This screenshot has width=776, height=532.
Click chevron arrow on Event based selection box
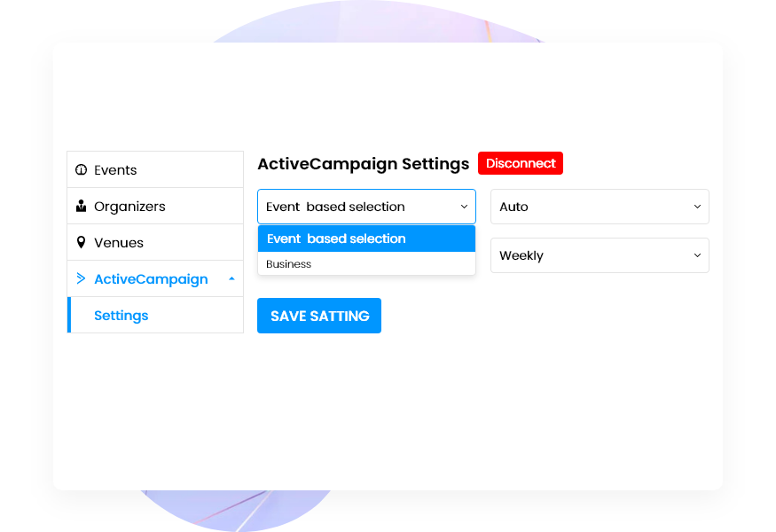(464, 207)
